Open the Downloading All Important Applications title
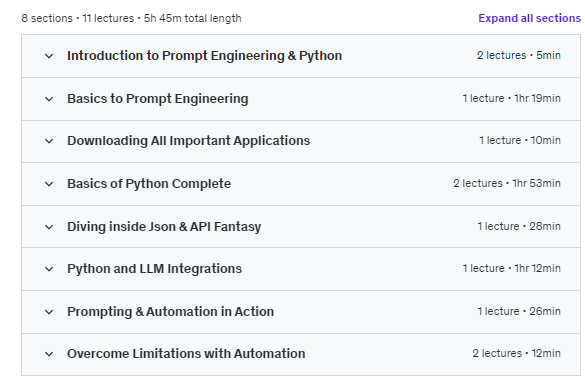585x379 pixels. click(188, 141)
